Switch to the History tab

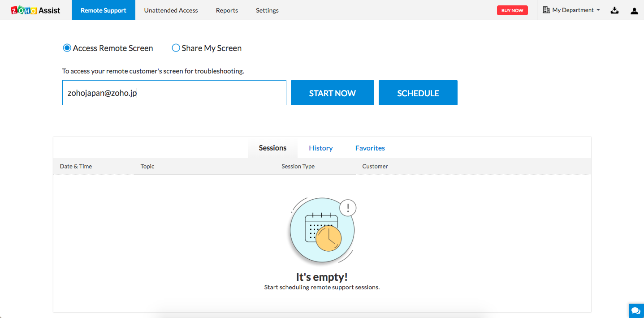tap(320, 148)
